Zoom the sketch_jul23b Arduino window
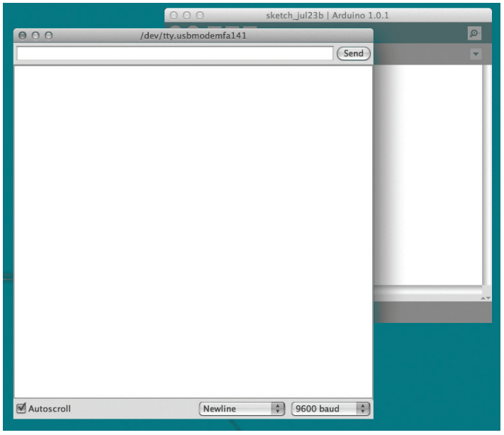Viewport: 504px width, 435px height. (x=200, y=15)
